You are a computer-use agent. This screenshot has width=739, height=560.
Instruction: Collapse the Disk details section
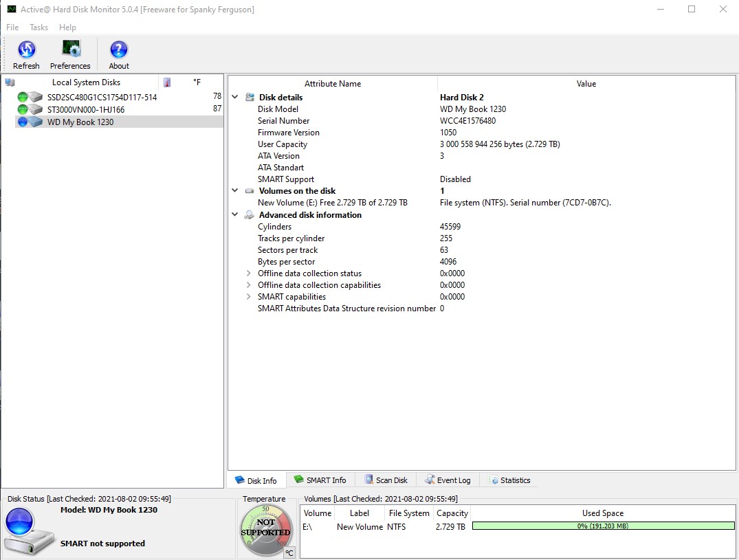[x=235, y=98]
